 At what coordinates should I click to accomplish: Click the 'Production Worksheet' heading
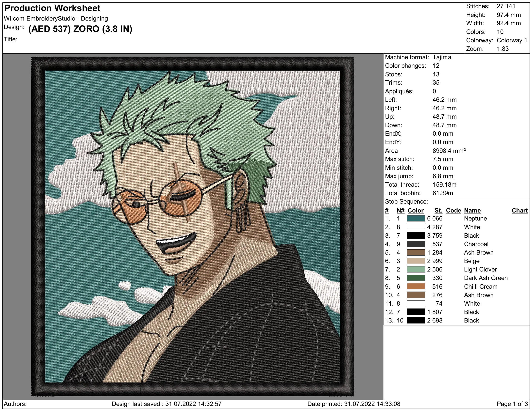click(52, 8)
